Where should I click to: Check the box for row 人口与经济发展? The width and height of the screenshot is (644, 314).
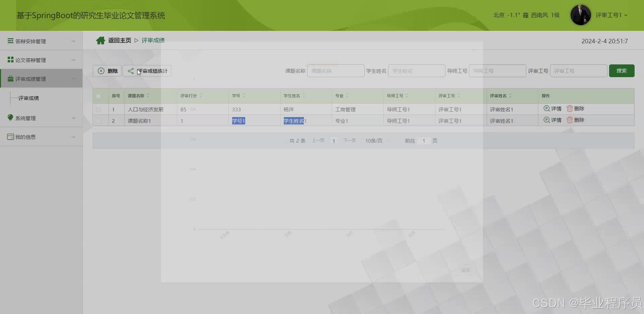point(98,110)
